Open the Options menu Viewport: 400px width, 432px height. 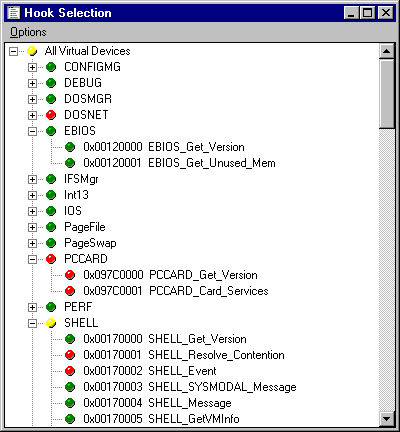(x=28, y=32)
